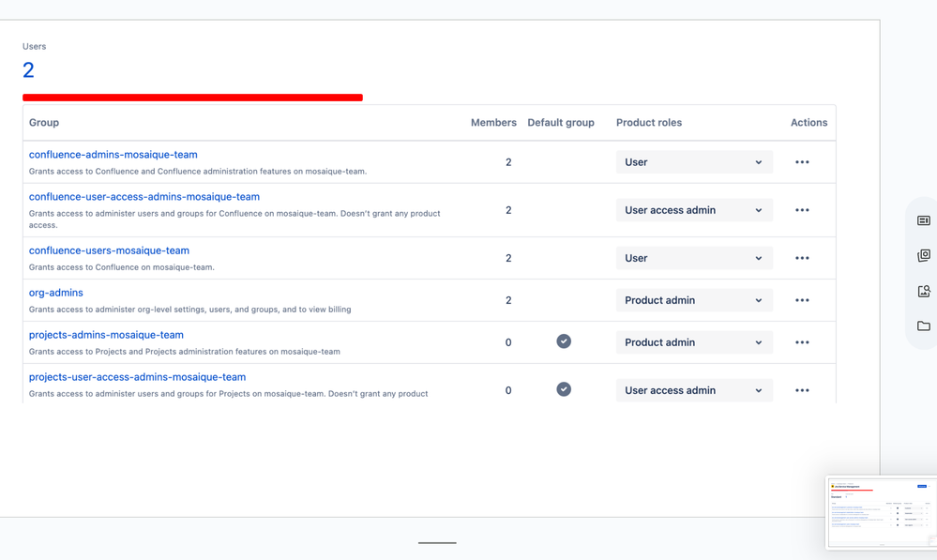Click default group checkmark for projects-admins-mosaique-team
937x560 pixels.
tap(564, 341)
